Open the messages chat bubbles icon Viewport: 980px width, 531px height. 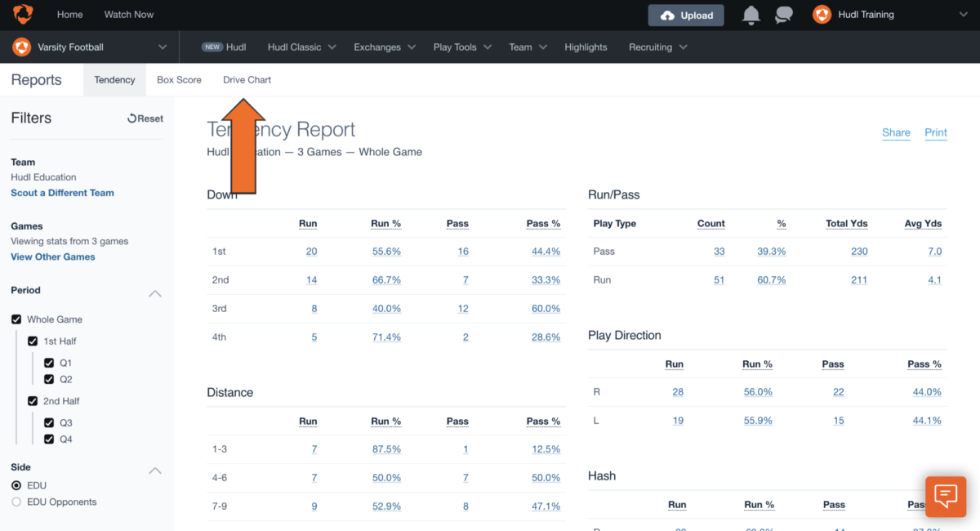pyautogui.click(x=784, y=15)
